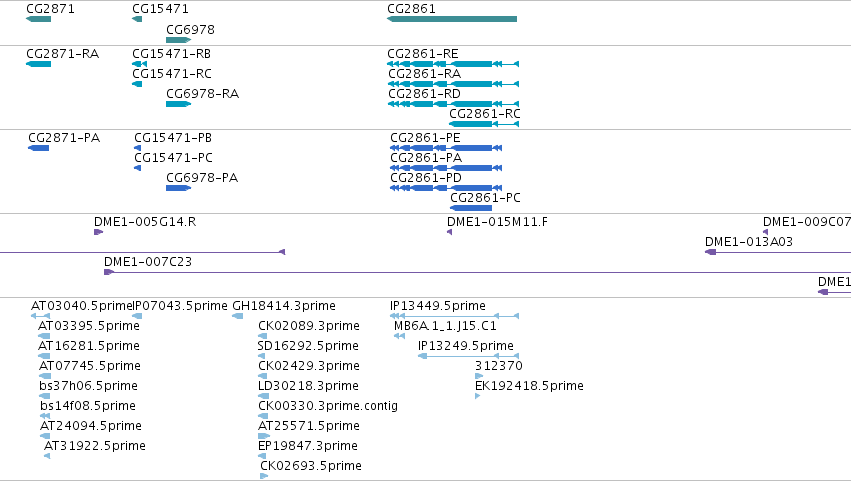Select transcript CG2861-RE
Image resolution: width=851 pixels, height=481 pixels.
tap(453, 64)
